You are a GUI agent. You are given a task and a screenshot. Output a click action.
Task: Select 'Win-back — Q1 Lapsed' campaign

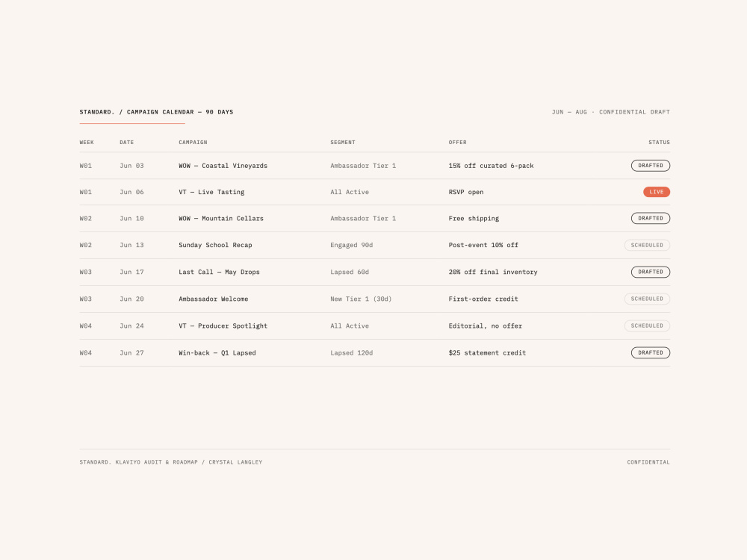pos(217,353)
